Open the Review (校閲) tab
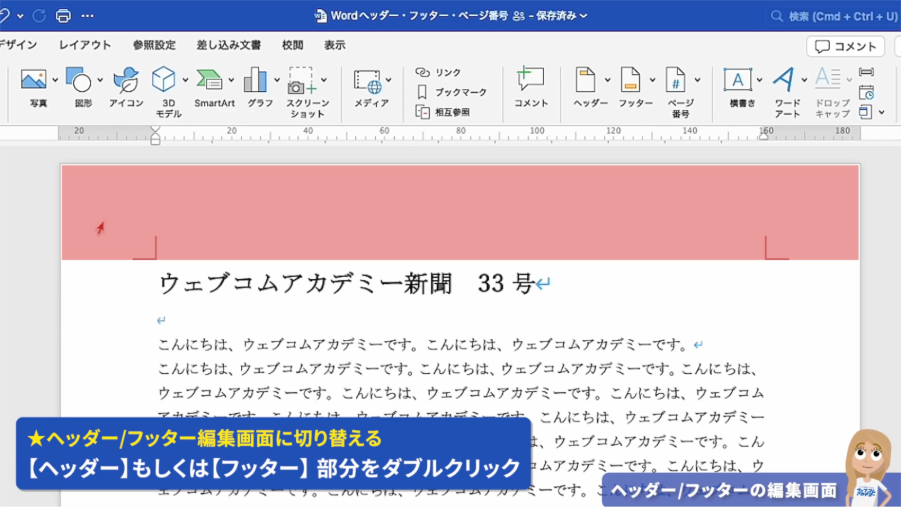The width and height of the screenshot is (901, 507). point(292,45)
